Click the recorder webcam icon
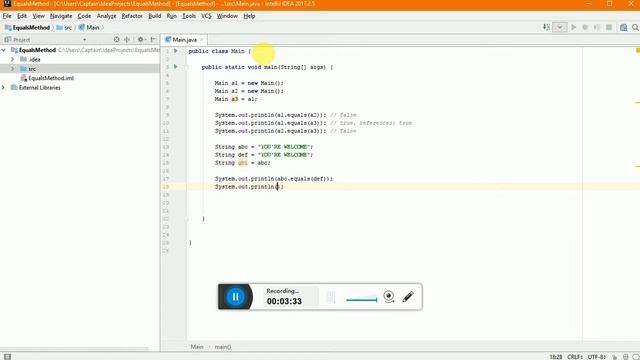 point(389,296)
